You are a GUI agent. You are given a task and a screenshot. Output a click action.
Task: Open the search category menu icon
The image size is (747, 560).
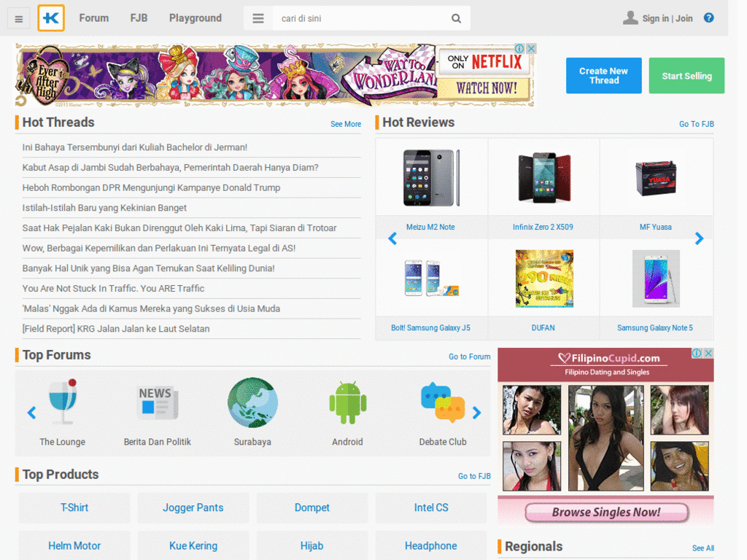258,18
